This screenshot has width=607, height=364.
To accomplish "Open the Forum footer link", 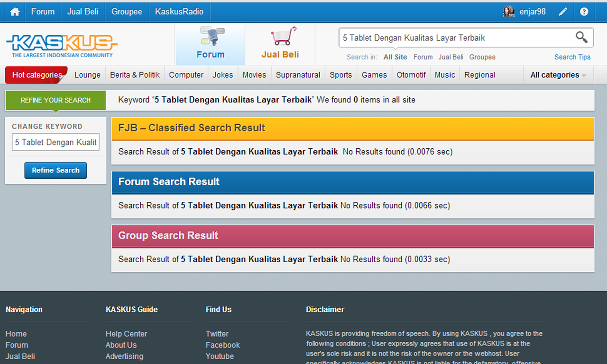I will coord(17,345).
